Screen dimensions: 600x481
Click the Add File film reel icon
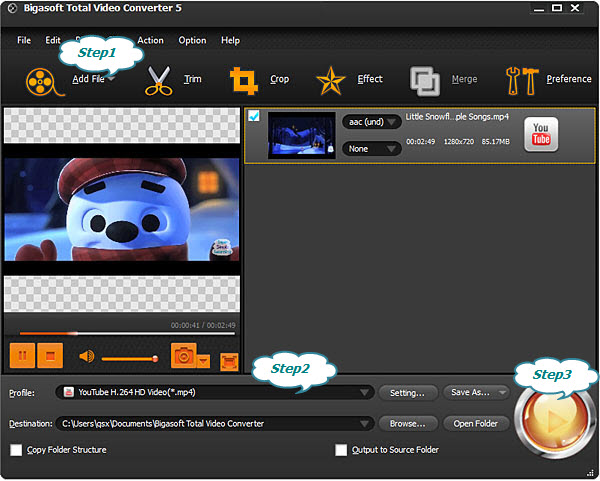pyautogui.click(x=44, y=82)
